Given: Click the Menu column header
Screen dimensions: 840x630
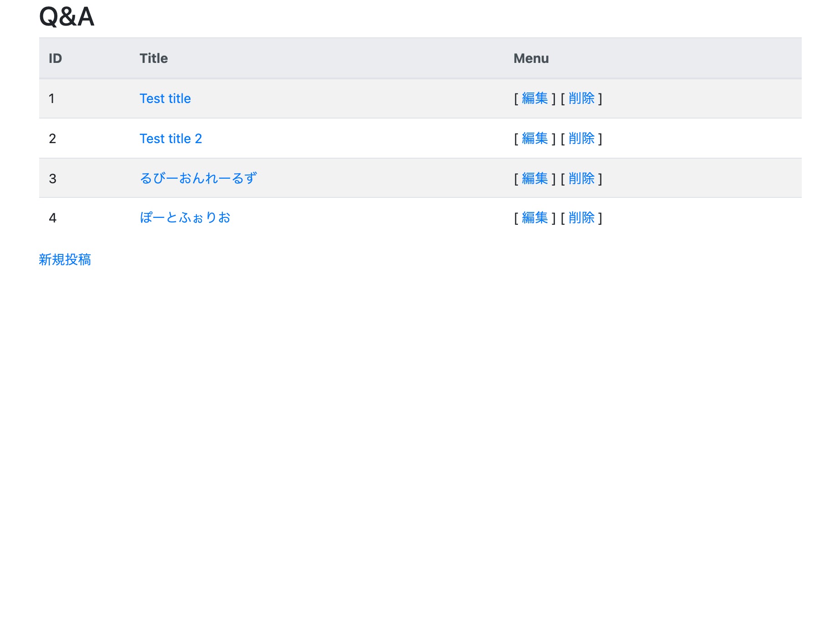Looking at the screenshot, I should [531, 58].
